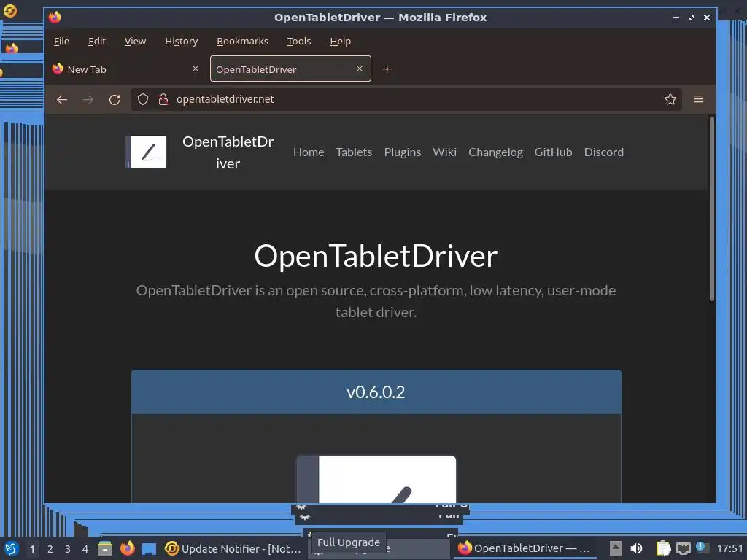Open the History menu
The width and height of the screenshot is (747, 560).
(182, 42)
